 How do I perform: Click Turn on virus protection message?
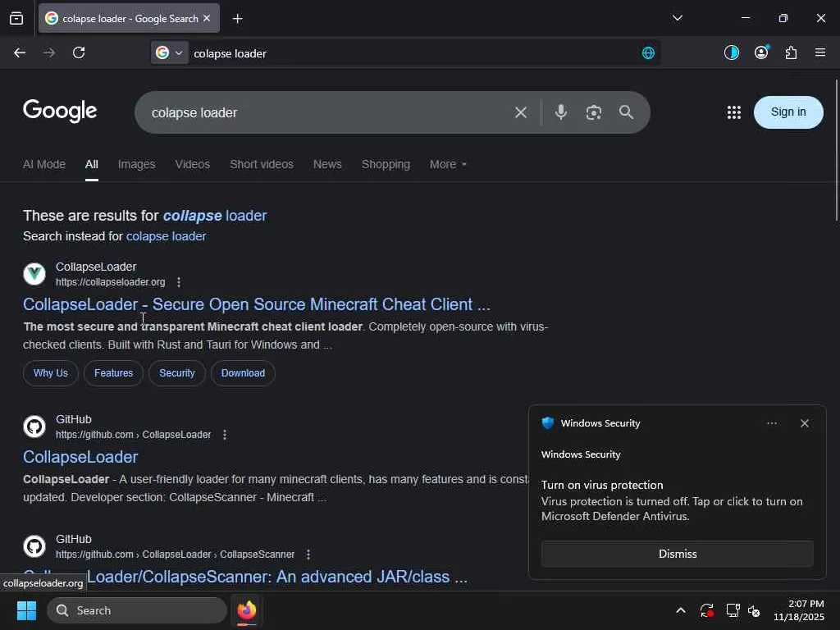coord(602,485)
